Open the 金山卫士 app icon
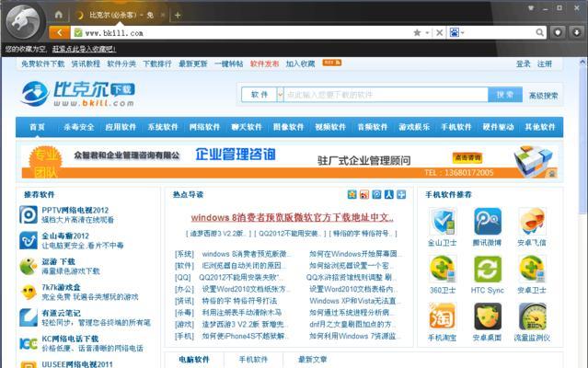588x368 pixels. pos(443,222)
